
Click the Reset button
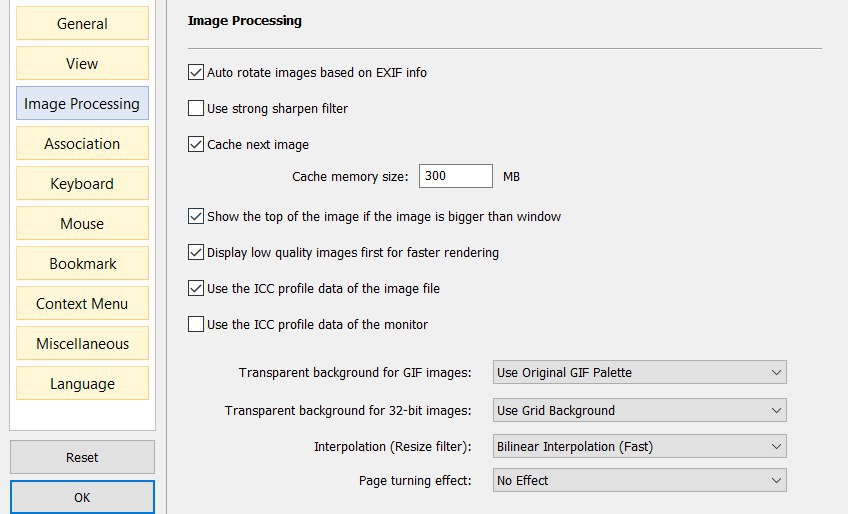[x=82, y=457]
